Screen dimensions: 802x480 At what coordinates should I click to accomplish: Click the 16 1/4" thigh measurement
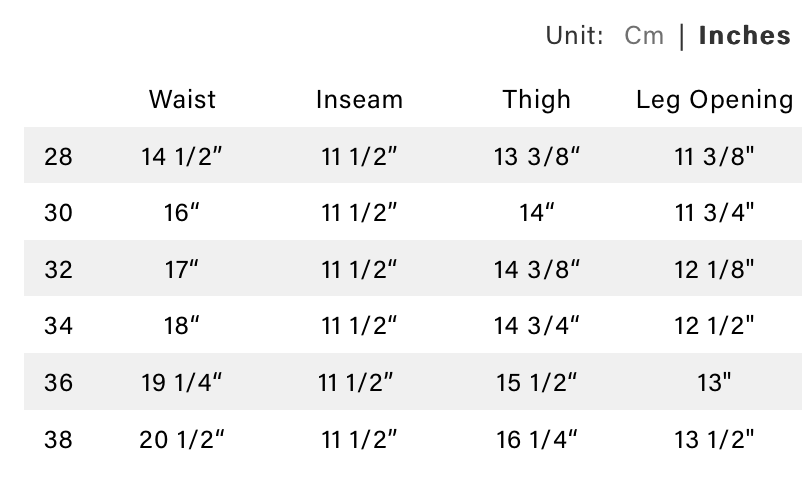point(537,438)
